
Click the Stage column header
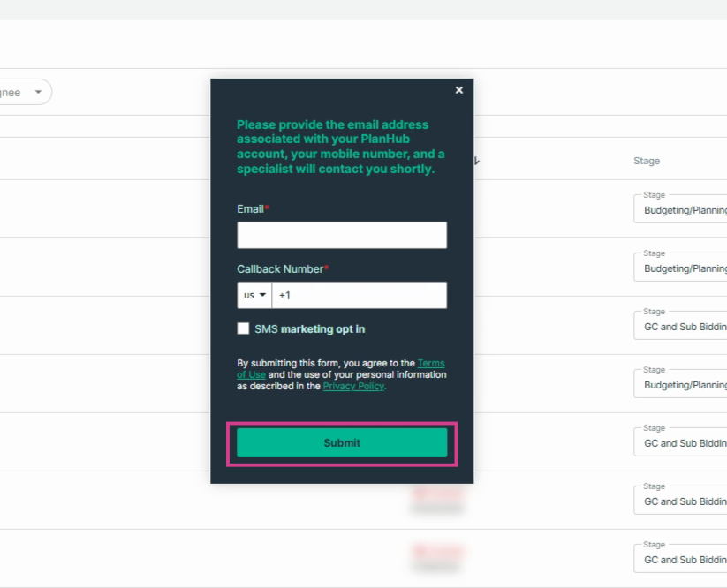[647, 161]
